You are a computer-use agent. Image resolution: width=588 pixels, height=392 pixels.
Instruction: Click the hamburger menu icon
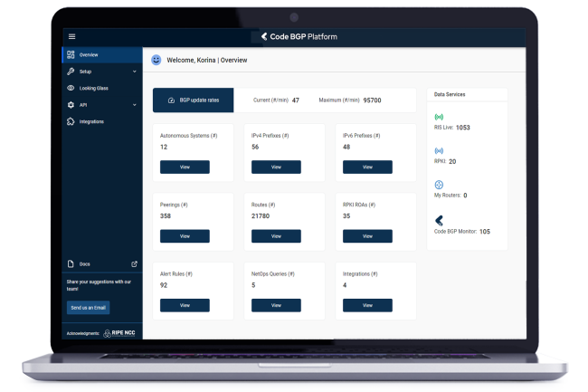click(x=71, y=36)
